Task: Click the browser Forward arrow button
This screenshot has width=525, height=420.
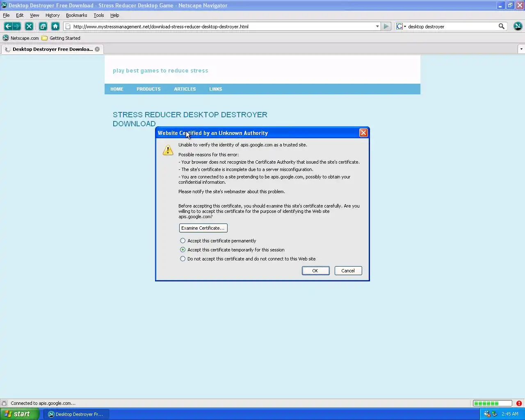Action: pyautogui.click(x=17, y=26)
